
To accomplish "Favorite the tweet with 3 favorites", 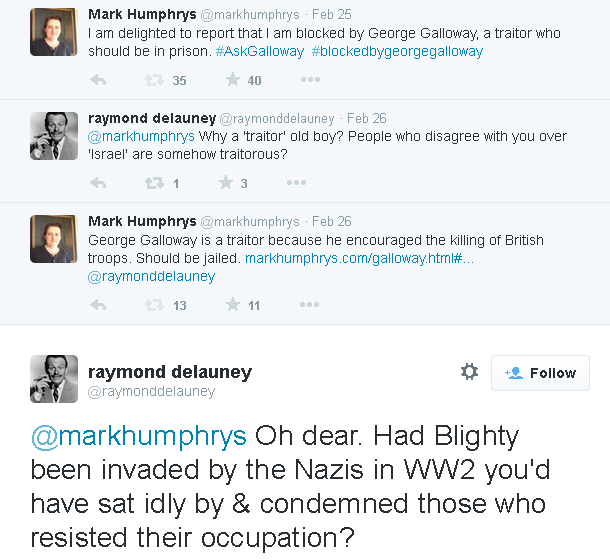I will (x=226, y=183).
